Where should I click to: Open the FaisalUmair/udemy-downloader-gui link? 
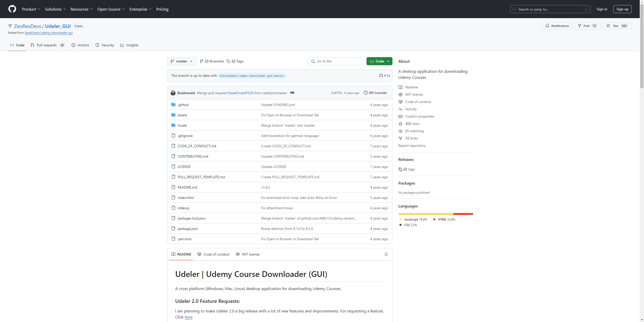pyautogui.click(x=49, y=32)
